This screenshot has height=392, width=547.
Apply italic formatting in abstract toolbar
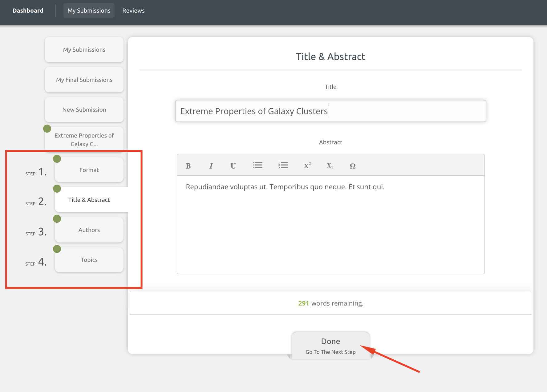click(211, 166)
